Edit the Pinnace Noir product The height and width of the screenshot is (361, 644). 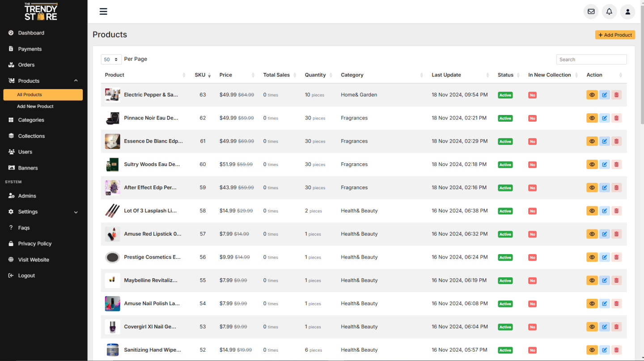604,118
